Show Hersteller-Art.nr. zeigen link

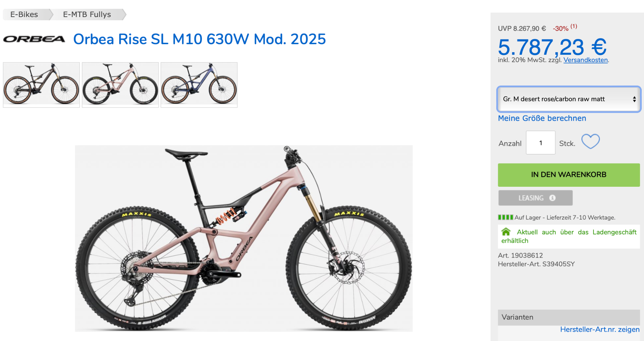tap(600, 329)
